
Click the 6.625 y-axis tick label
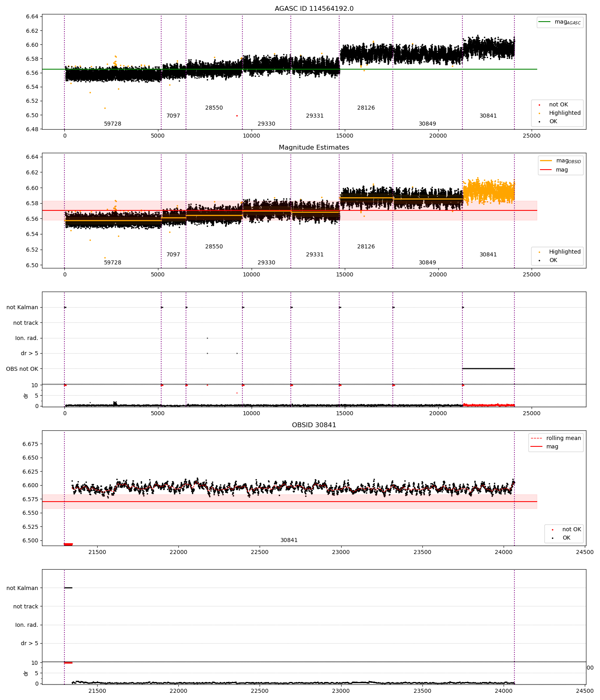(x=30, y=472)
